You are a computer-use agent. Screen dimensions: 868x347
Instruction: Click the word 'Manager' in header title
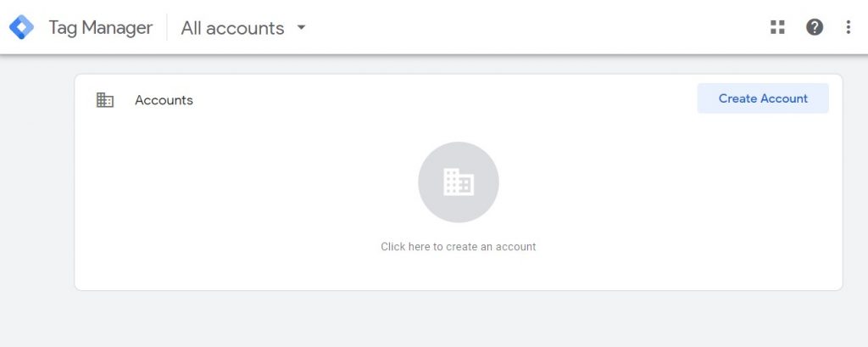coord(117,28)
